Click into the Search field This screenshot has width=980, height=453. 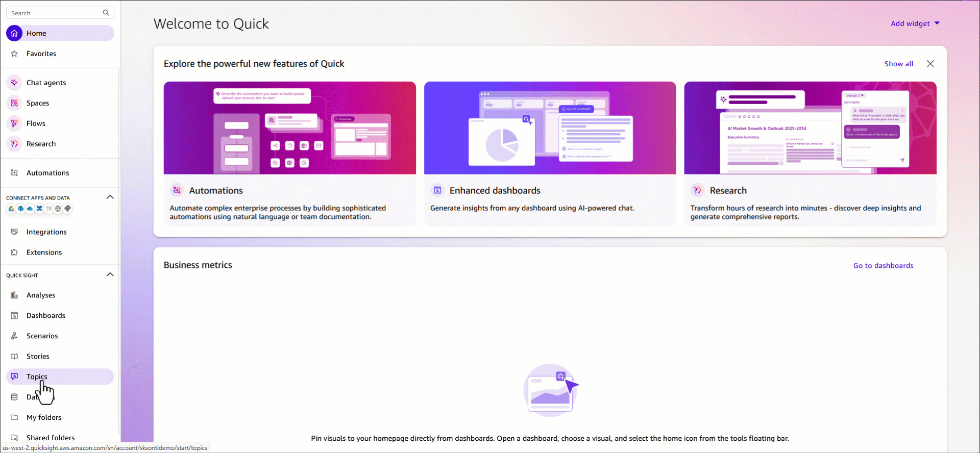(54, 13)
